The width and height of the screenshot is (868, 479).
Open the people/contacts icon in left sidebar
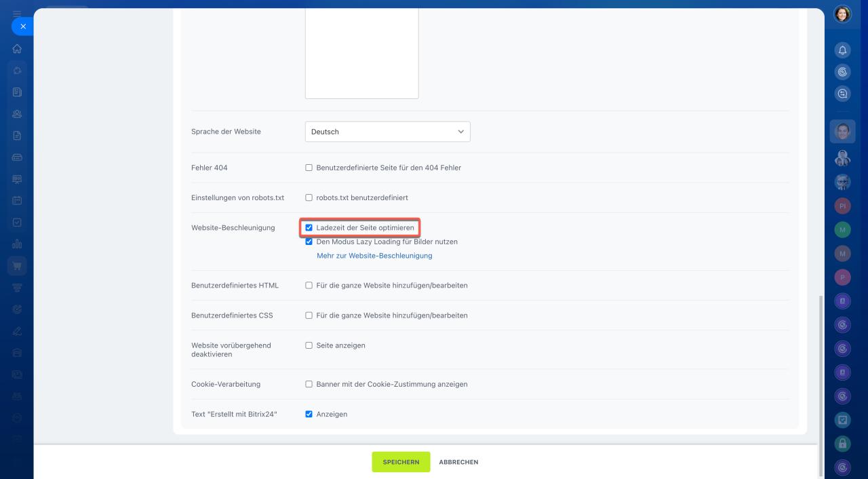point(17,114)
